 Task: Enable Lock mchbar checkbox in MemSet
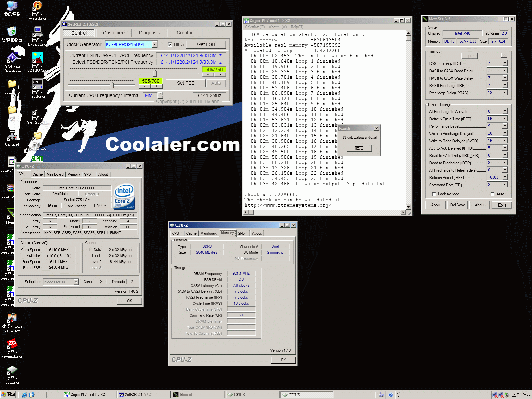pyautogui.click(x=434, y=194)
